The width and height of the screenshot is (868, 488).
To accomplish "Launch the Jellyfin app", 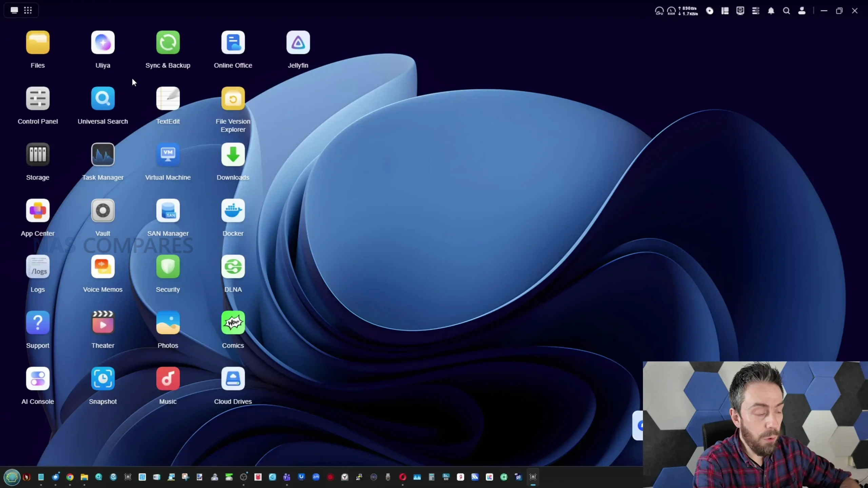I will tap(298, 43).
